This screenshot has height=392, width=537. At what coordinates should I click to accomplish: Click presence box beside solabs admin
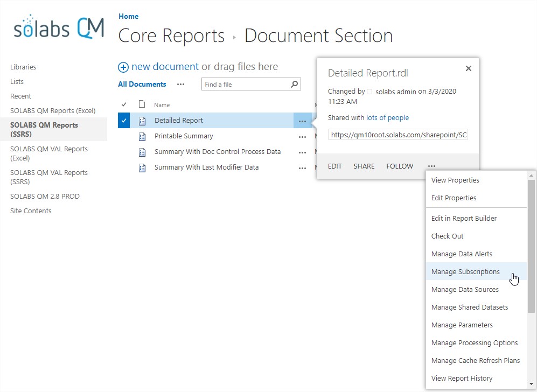(369, 92)
